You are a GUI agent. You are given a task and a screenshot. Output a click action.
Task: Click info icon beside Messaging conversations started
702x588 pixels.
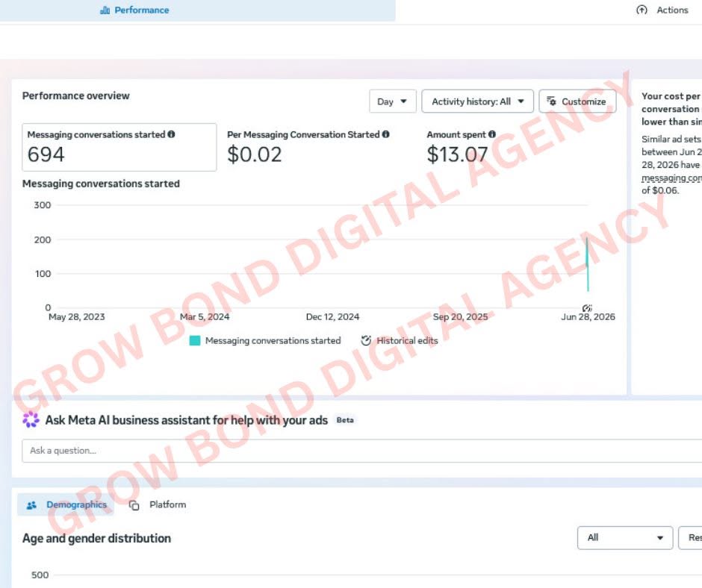point(171,134)
